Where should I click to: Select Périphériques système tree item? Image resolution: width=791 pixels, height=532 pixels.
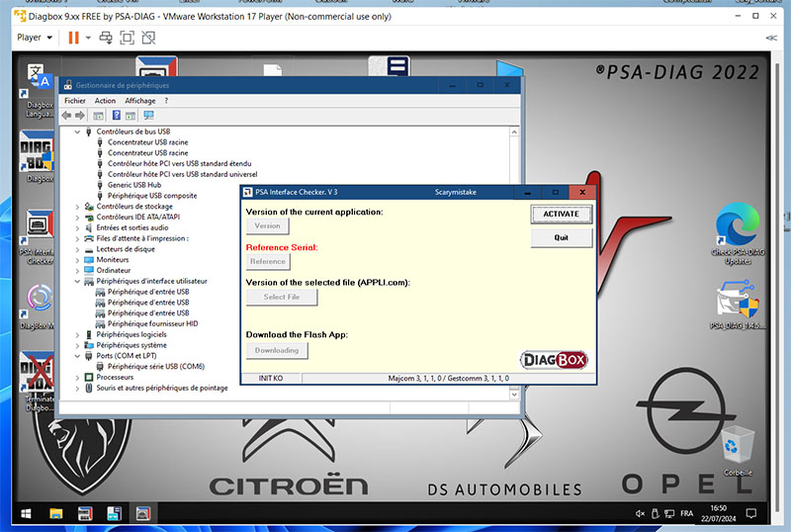(x=132, y=345)
